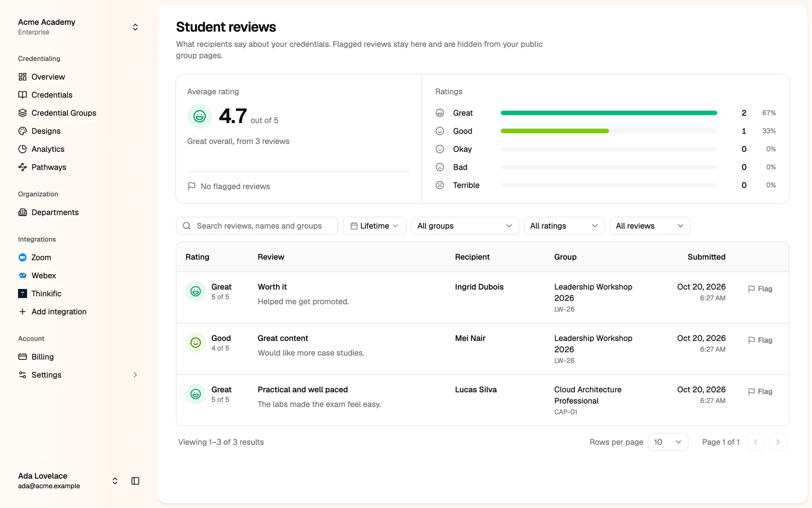Click the Terrible face icon in Ratings

pyautogui.click(x=440, y=185)
